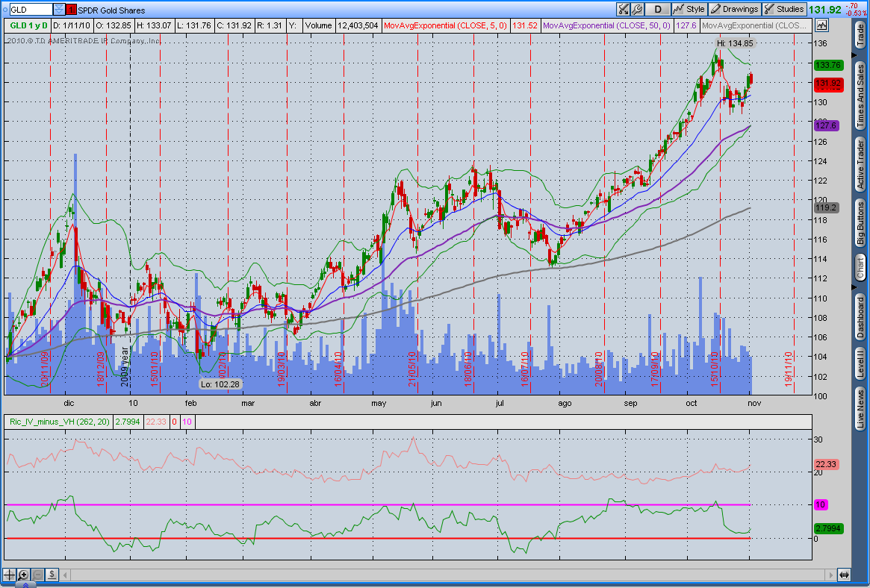The height and width of the screenshot is (588, 870).
Task: Click the purple MovAvgExponential (CLOSE, 50, 0) label
Action: tap(606, 25)
